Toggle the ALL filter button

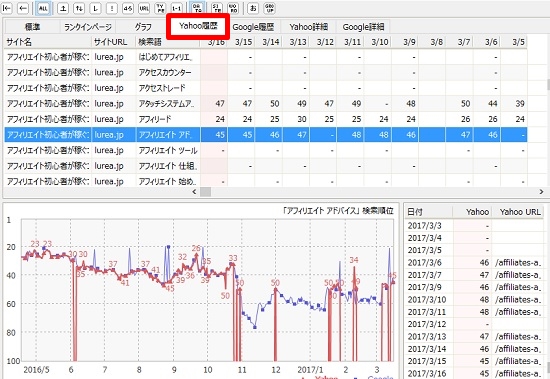point(43,8)
